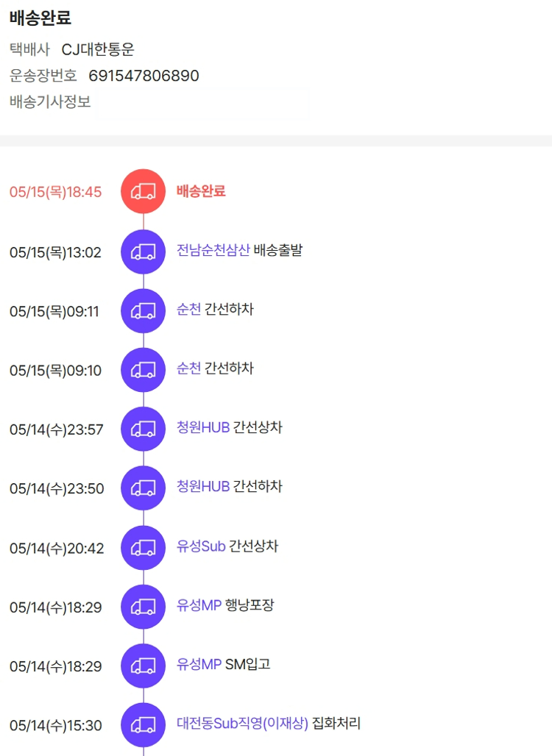The width and height of the screenshot is (552, 756).
Task: Click truck icon for 05/15 09:10 순천 간선하차
Action: [x=143, y=370]
